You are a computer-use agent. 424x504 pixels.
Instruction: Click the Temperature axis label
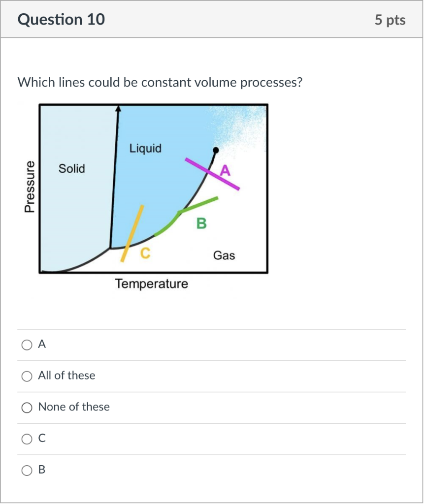(151, 283)
